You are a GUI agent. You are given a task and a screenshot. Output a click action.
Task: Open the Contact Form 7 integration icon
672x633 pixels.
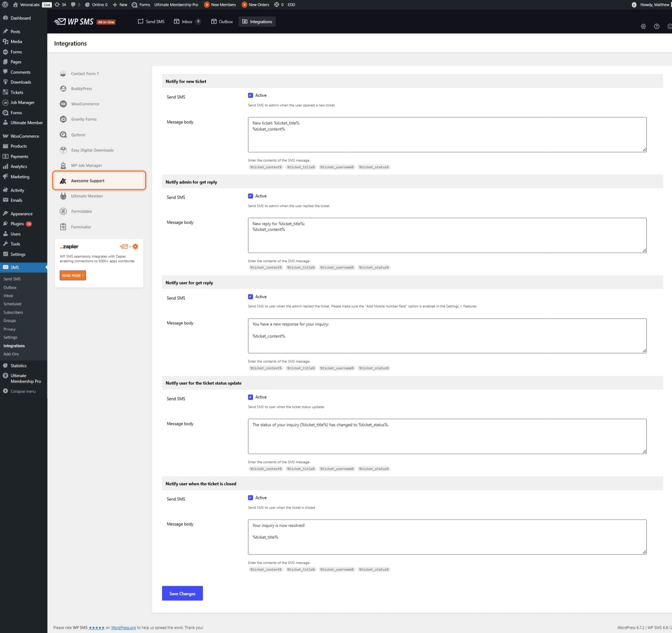[63, 73]
